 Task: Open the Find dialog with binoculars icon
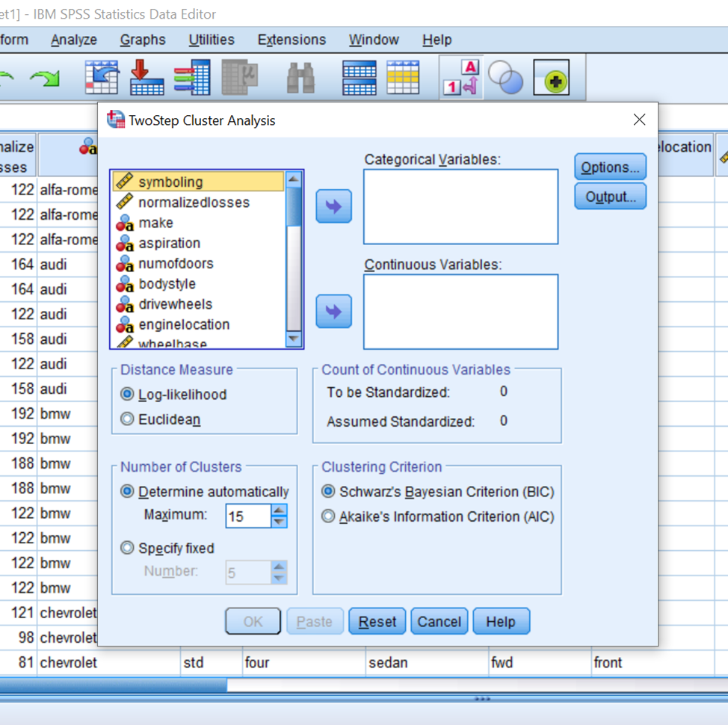(300, 77)
